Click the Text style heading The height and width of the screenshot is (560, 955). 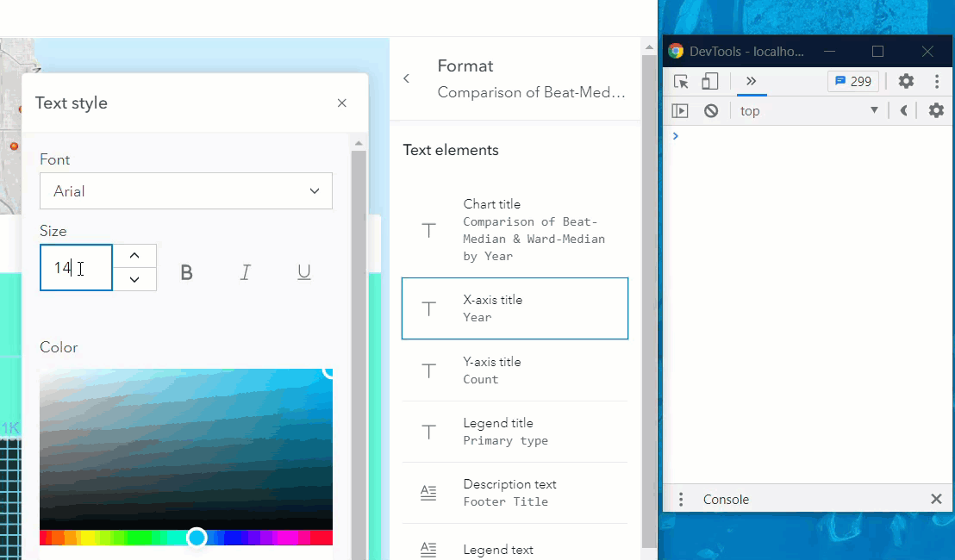[x=72, y=103]
